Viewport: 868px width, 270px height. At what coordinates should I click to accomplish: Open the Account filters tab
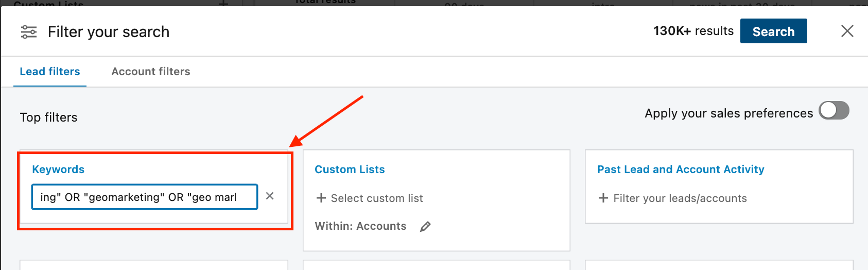tap(151, 72)
